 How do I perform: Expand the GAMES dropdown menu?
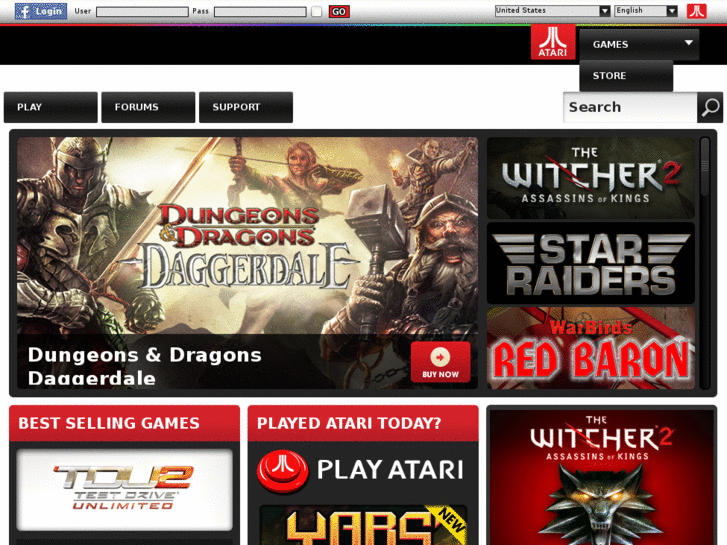[639, 45]
